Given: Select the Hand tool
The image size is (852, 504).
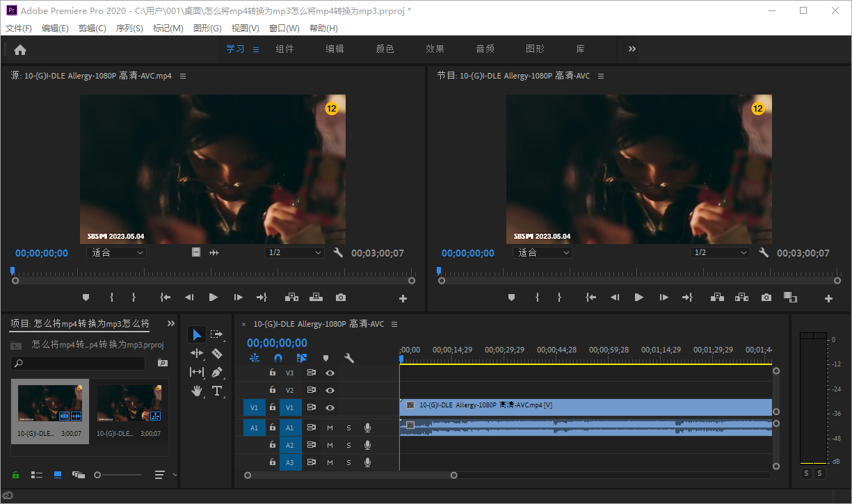Looking at the screenshot, I should point(197,391).
